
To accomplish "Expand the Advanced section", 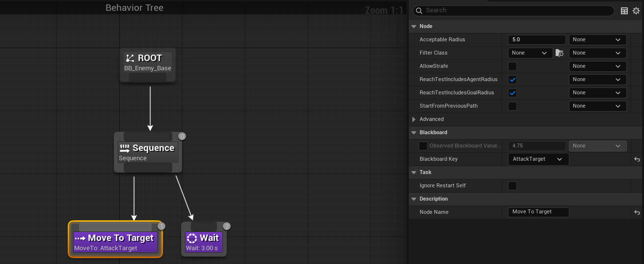I will [414, 119].
